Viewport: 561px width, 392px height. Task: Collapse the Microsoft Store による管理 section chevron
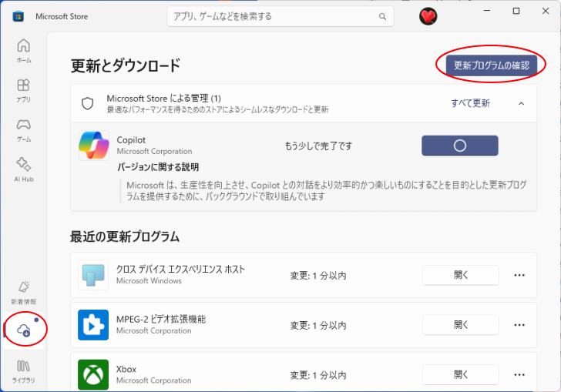[521, 104]
